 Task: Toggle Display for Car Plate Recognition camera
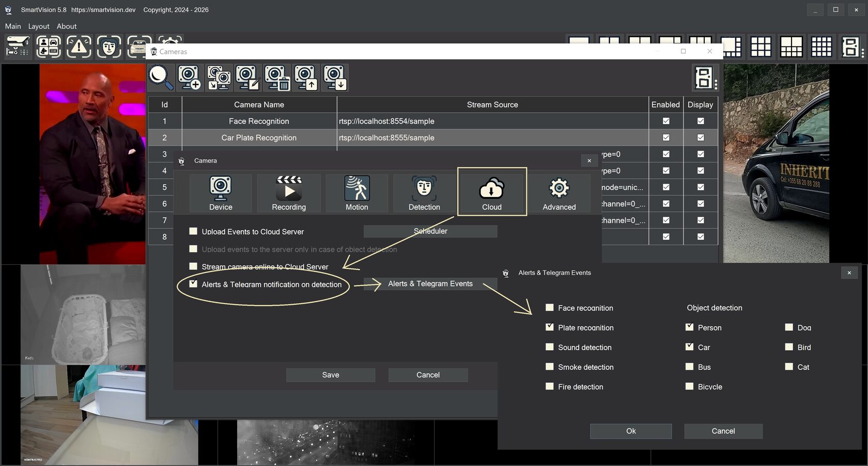[701, 138]
